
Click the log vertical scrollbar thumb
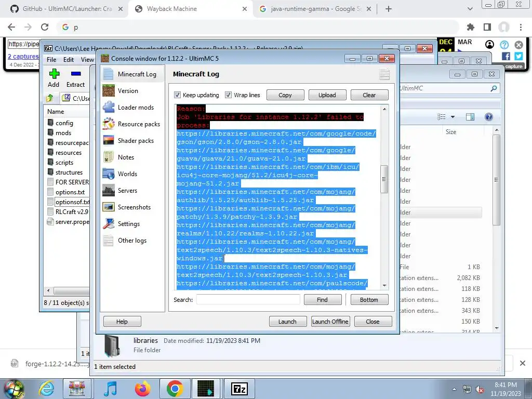click(x=384, y=179)
